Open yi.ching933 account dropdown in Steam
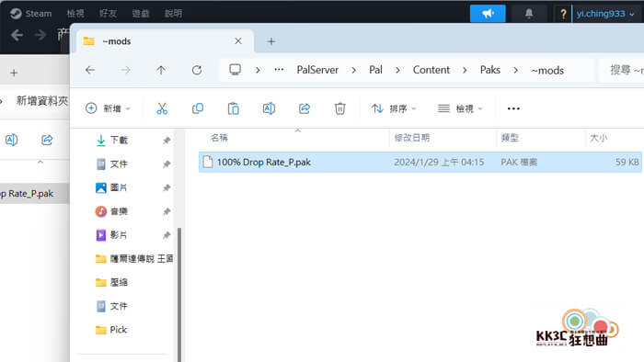644x362 pixels. coord(605,14)
